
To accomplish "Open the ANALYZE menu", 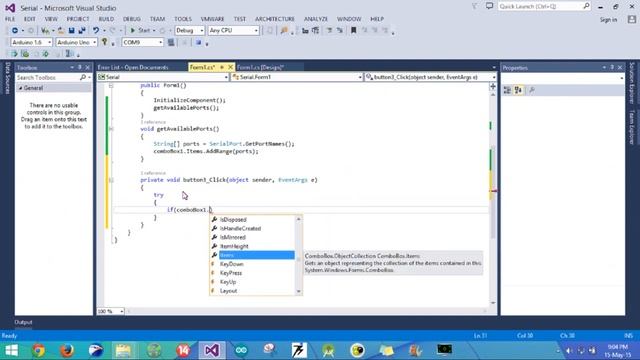I will (316, 19).
